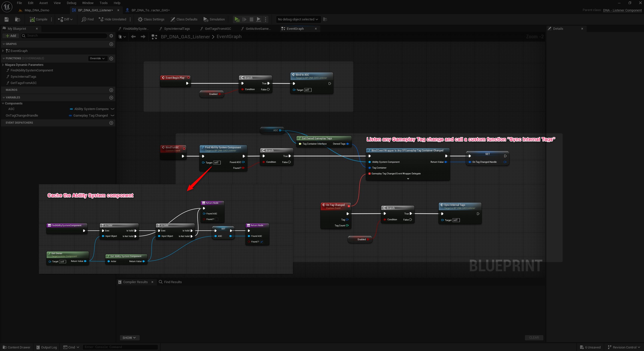Open the Debug menu
The width and height of the screenshot is (644, 351).
(71, 3)
